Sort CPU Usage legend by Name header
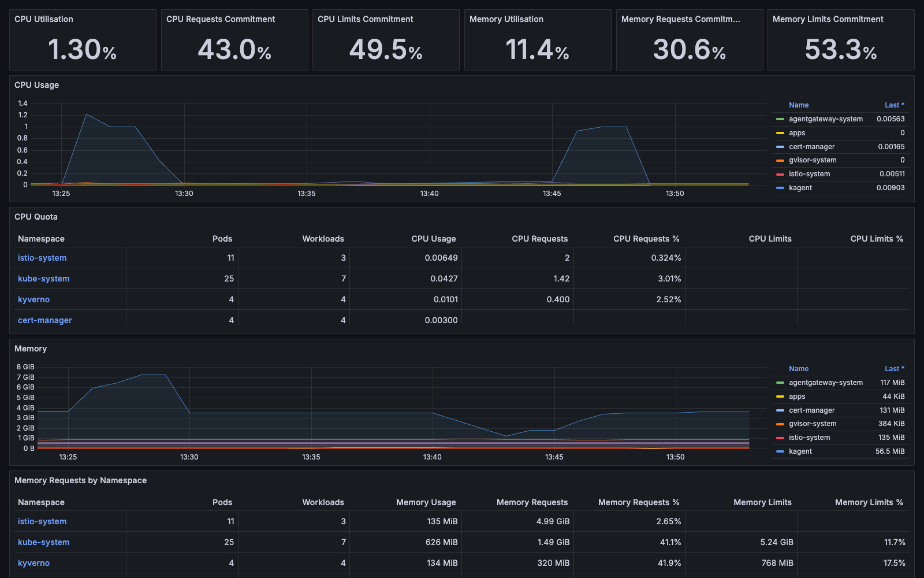The width and height of the screenshot is (924, 578). coord(799,105)
